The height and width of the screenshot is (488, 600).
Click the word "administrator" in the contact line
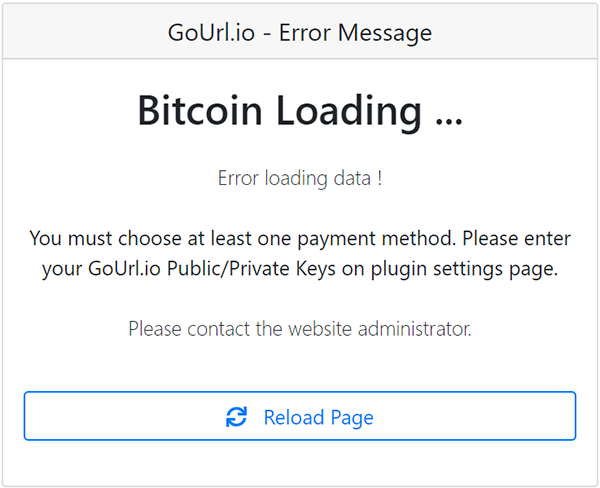pos(414,329)
